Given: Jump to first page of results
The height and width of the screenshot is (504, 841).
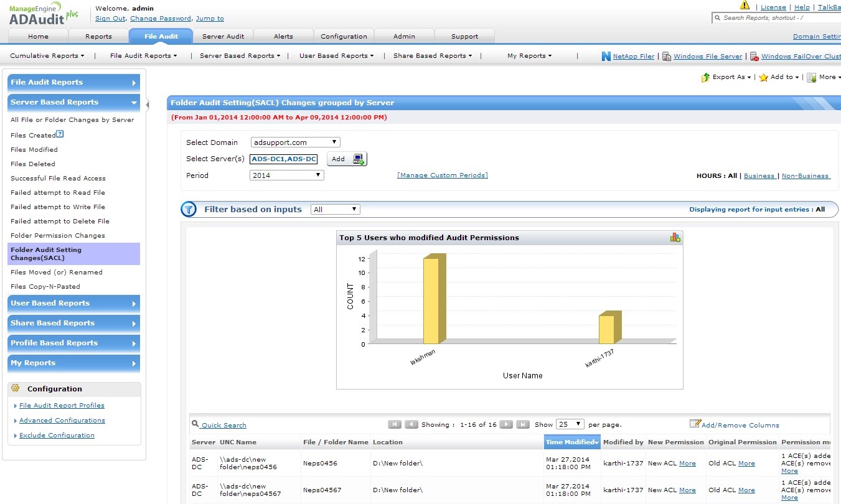Looking at the screenshot, I should point(395,424).
